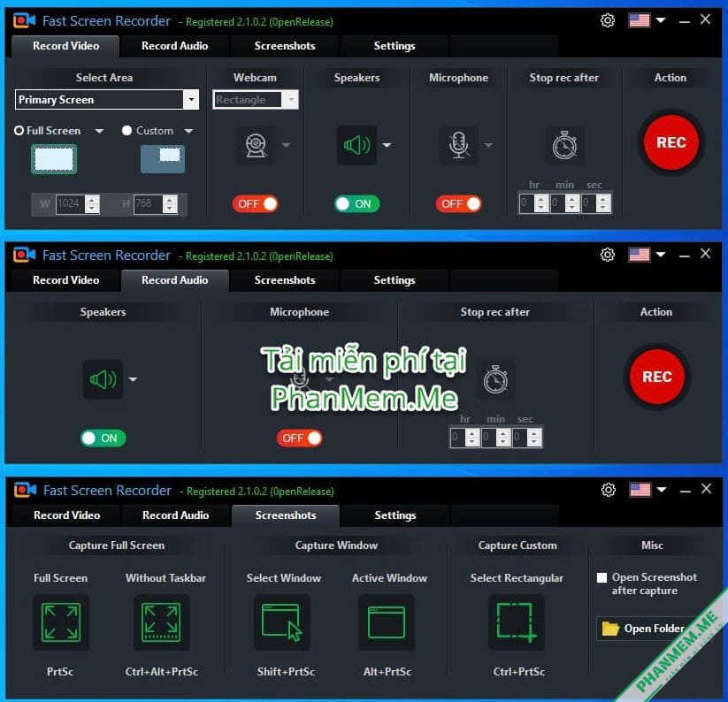728x702 pixels.
Task: Click REC button in Record Video window
Action: click(x=671, y=142)
